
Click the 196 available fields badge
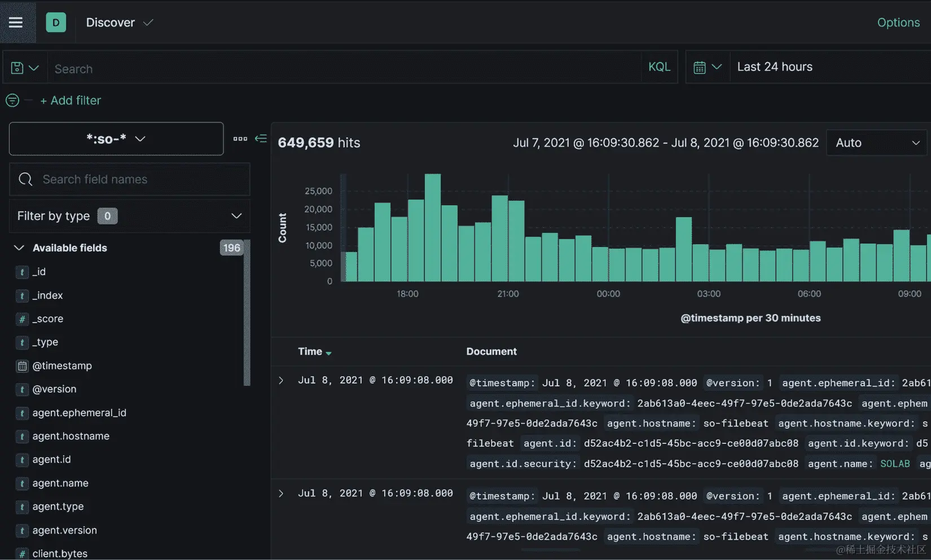231,248
